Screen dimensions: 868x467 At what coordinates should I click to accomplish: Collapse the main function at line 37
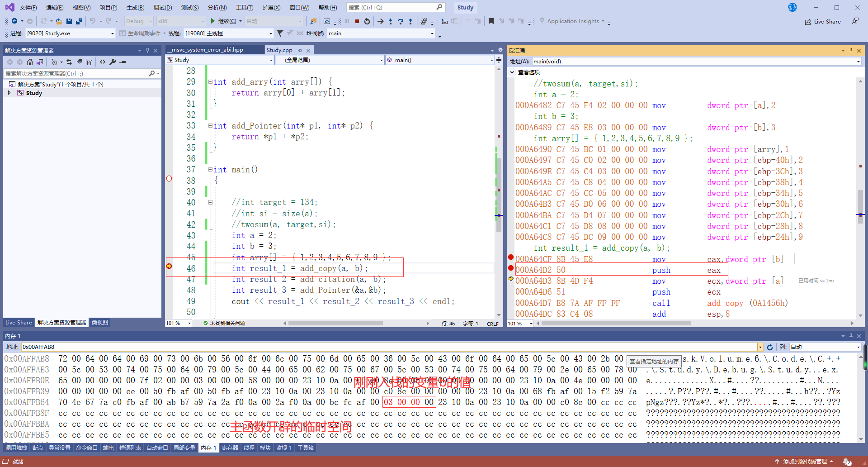pyautogui.click(x=210, y=170)
